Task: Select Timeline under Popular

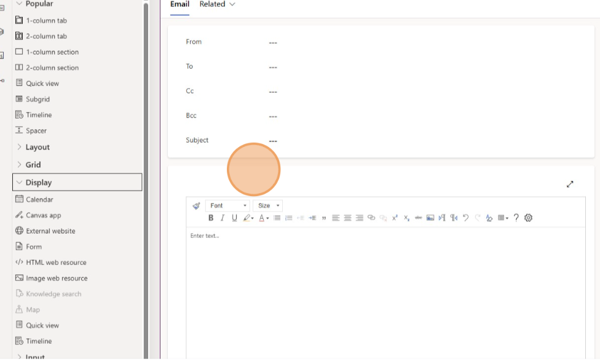Action: 33,115
